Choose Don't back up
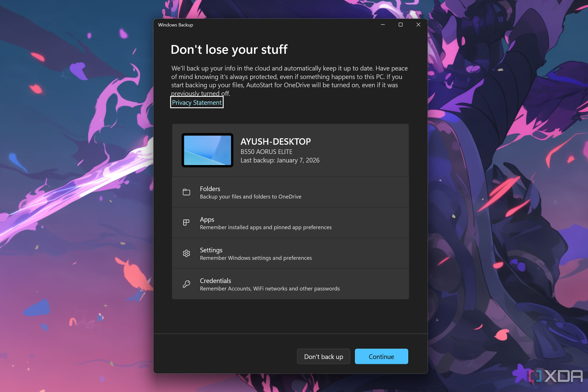The height and width of the screenshot is (392, 588). coord(324,356)
